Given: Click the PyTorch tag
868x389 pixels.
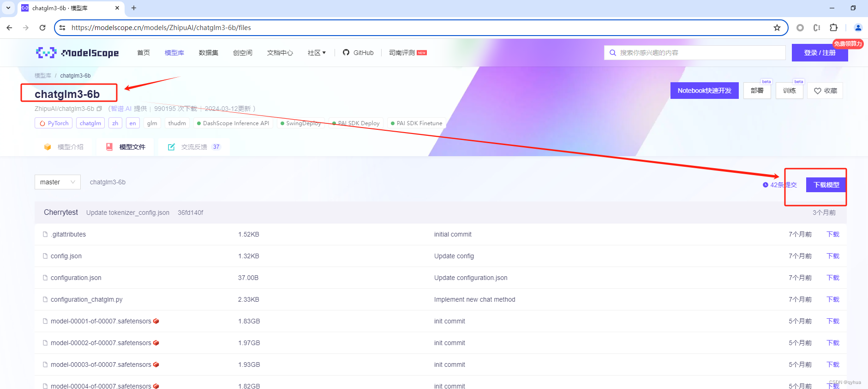Looking at the screenshot, I should coord(54,123).
